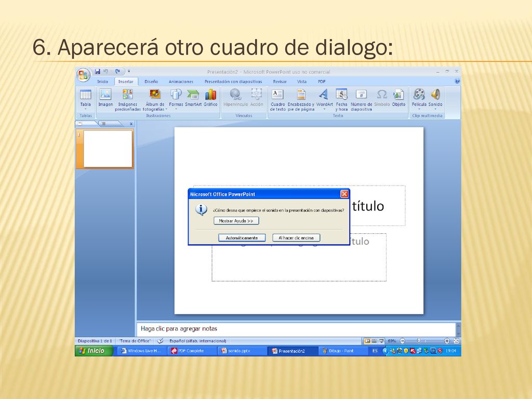Open the Windows Inicio start button

(94, 351)
